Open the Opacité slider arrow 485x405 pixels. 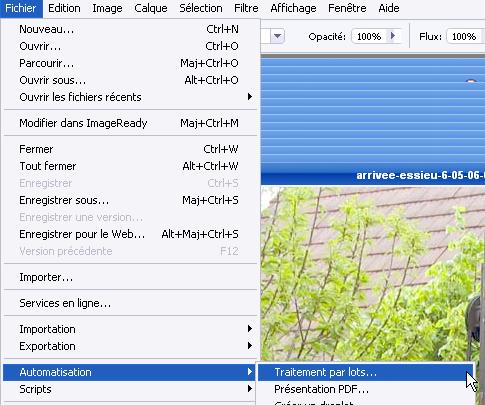click(x=393, y=36)
